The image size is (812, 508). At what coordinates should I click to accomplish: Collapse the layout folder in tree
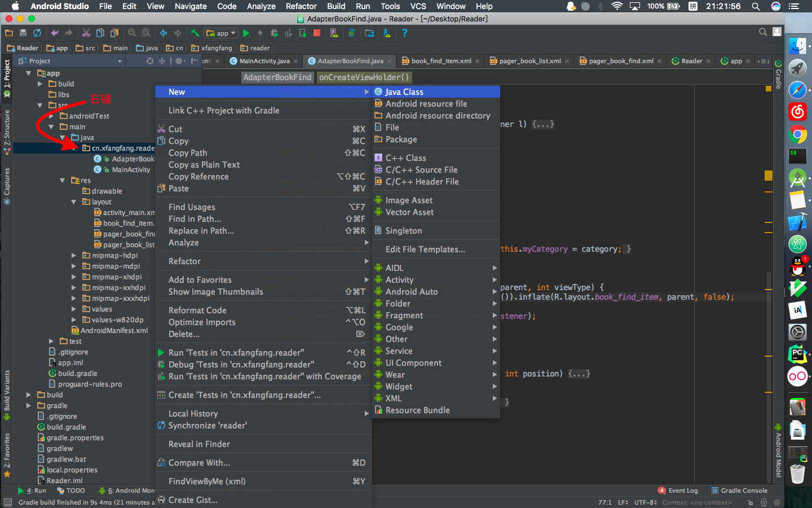click(73, 202)
